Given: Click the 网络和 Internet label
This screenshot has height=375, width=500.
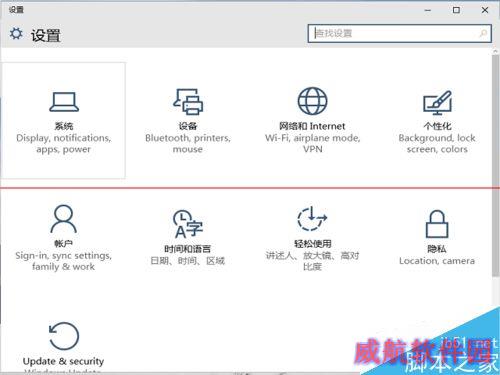Looking at the screenshot, I should 312,126.
